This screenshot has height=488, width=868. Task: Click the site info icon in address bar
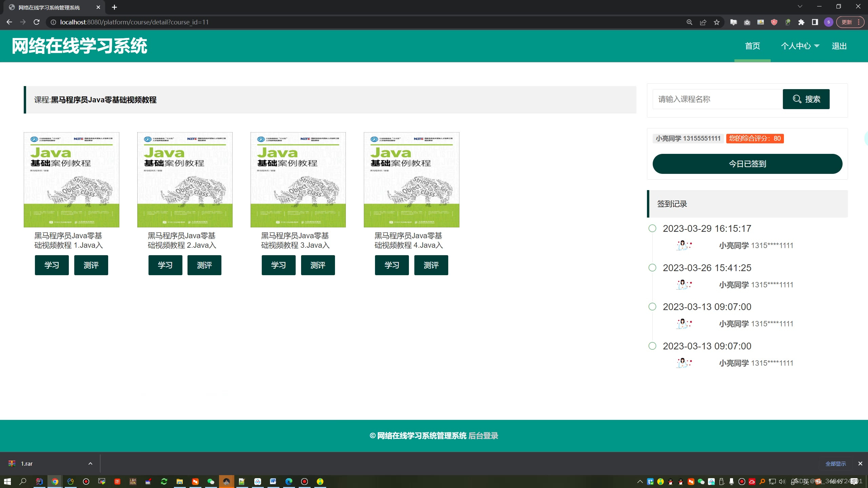click(x=53, y=22)
